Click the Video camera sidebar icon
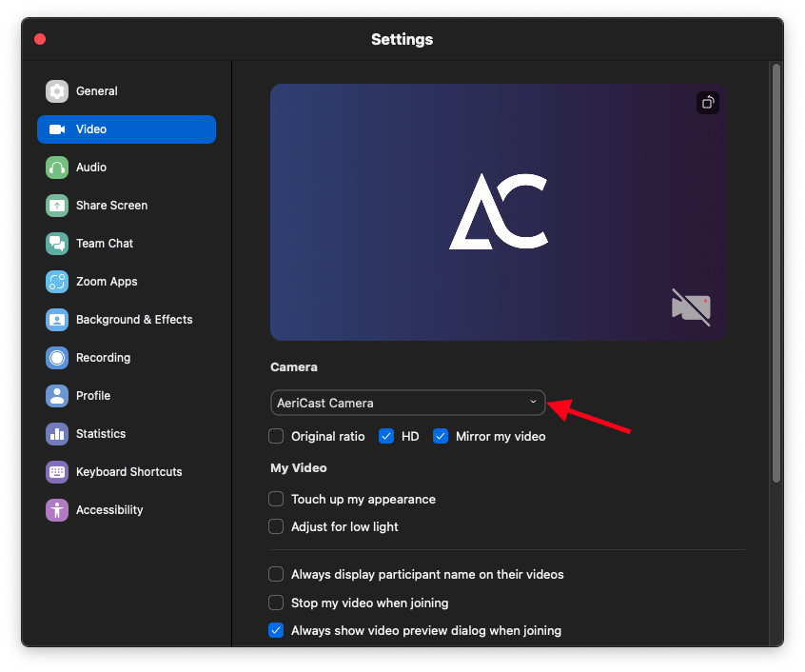 click(57, 129)
